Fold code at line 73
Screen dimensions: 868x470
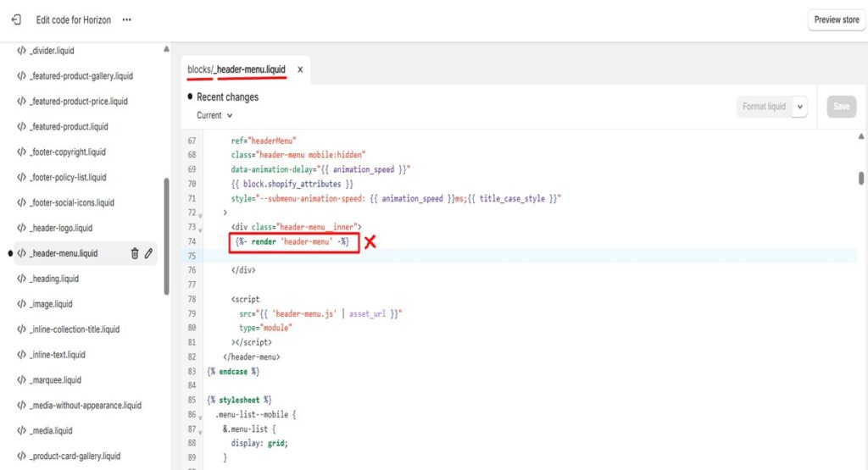pyautogui.click(x=200, y=229)
